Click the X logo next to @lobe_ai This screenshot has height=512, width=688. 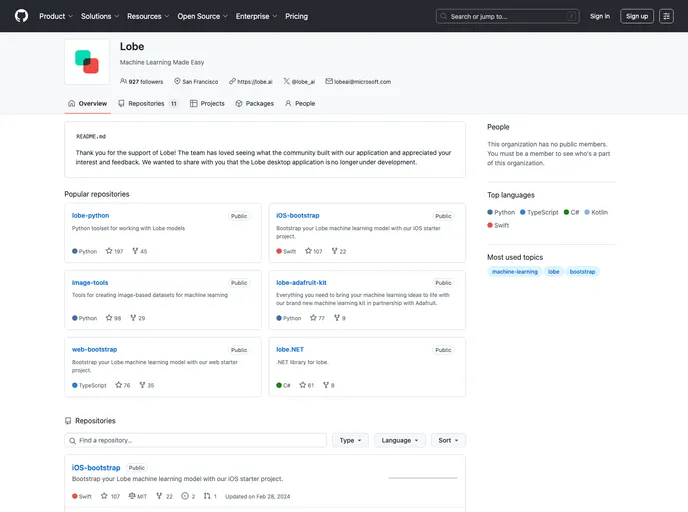(286, 81)
